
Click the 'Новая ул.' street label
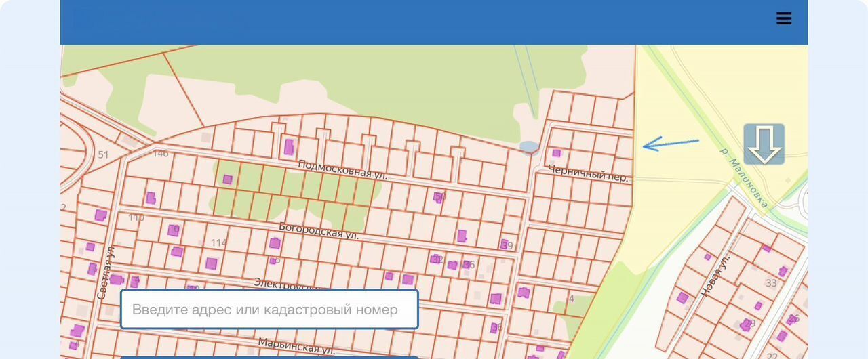click(x=716, y=274)
